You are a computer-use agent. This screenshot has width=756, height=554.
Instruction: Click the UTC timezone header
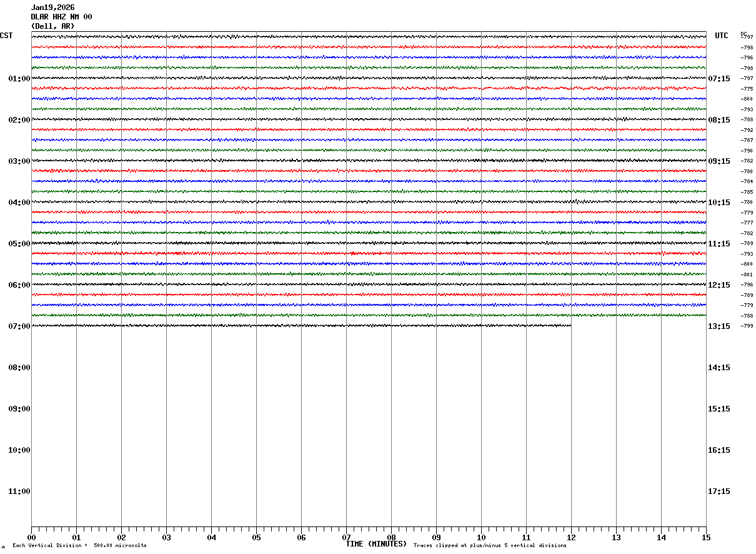tap(722, 36)
